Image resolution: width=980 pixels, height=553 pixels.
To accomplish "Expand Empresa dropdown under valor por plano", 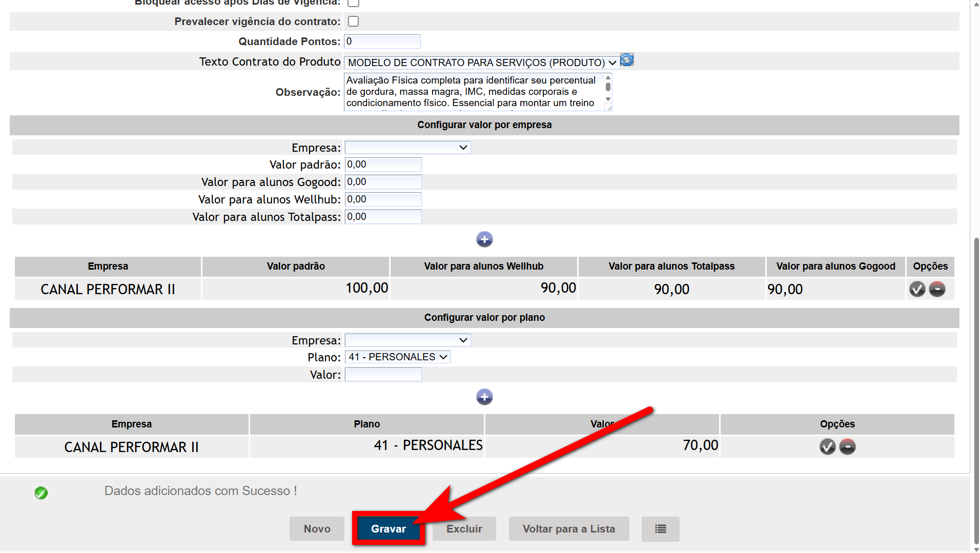I will click(407, 340).
